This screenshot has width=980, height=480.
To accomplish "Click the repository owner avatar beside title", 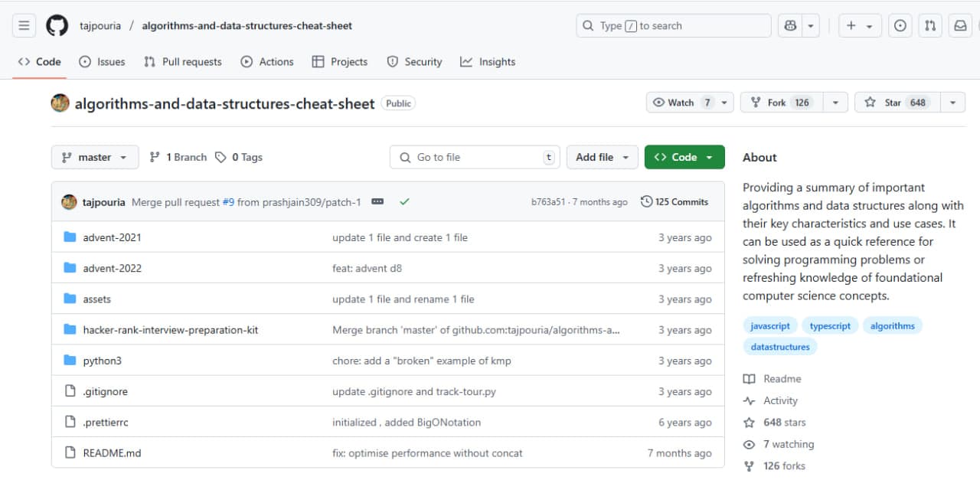I will coord(60,103).
